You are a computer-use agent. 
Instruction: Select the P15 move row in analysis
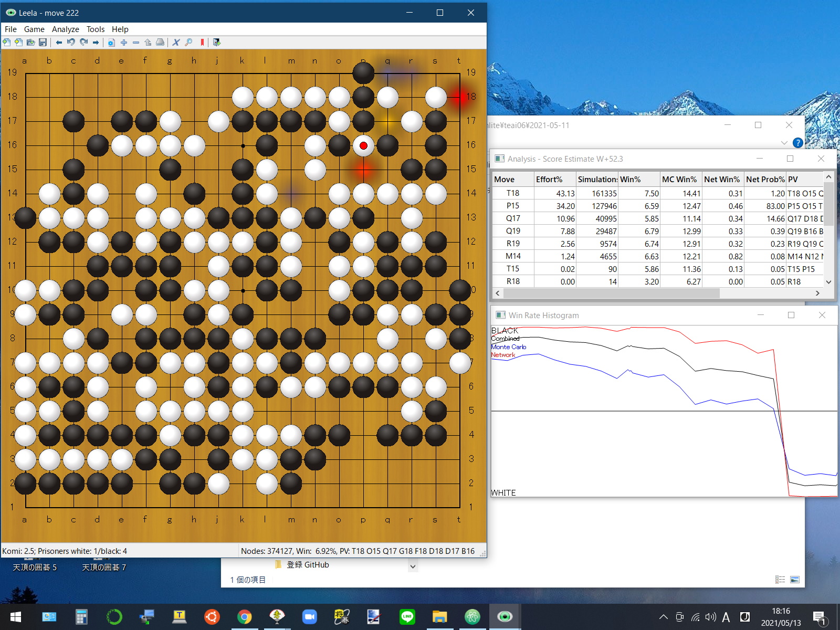(512, 206)
